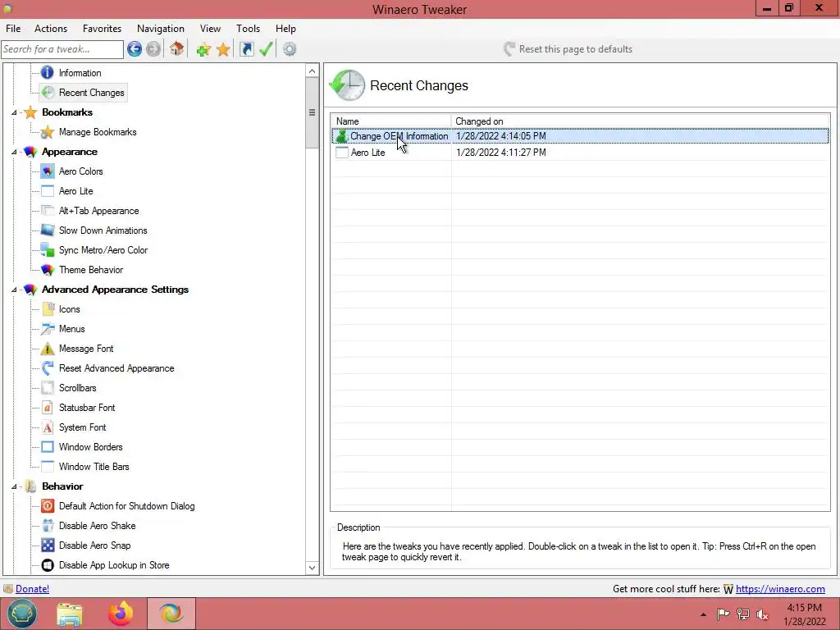
Task: Select the Recent Changes tree item
Action: point(92,93)
